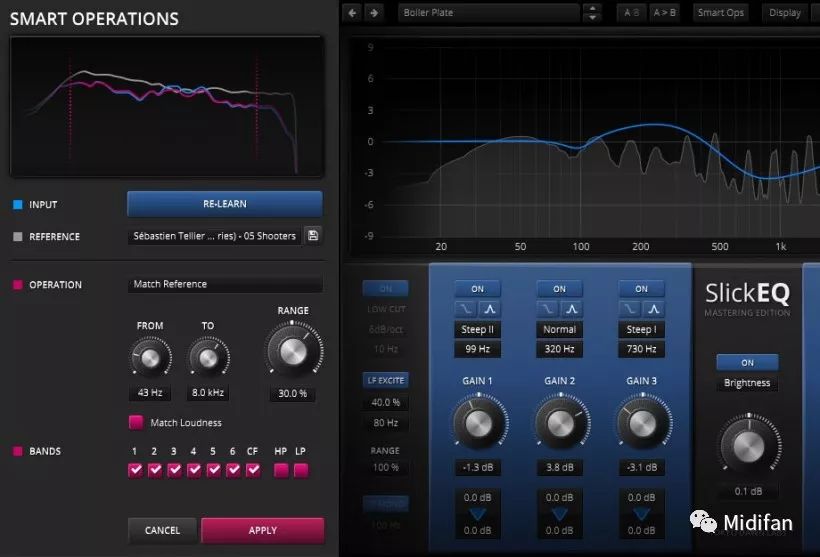Click the blue INPUT color indicator

pos(18,204)
